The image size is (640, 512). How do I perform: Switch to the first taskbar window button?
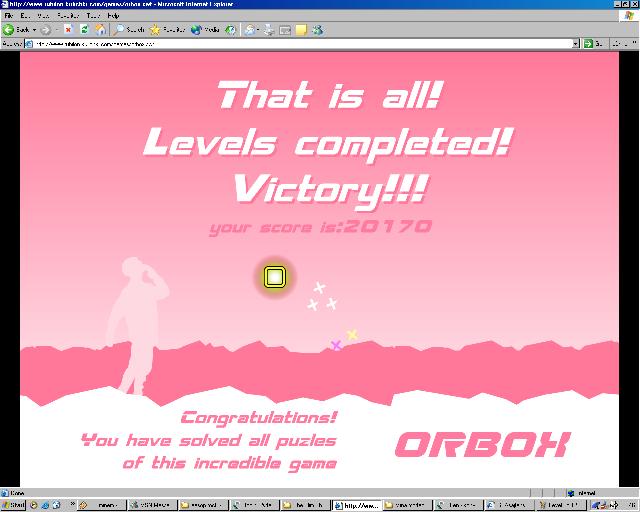click(x=101, y=505)
